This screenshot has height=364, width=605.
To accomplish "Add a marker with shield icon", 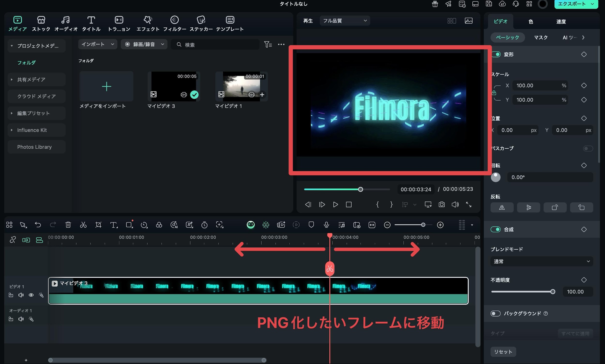I will 311,225.
